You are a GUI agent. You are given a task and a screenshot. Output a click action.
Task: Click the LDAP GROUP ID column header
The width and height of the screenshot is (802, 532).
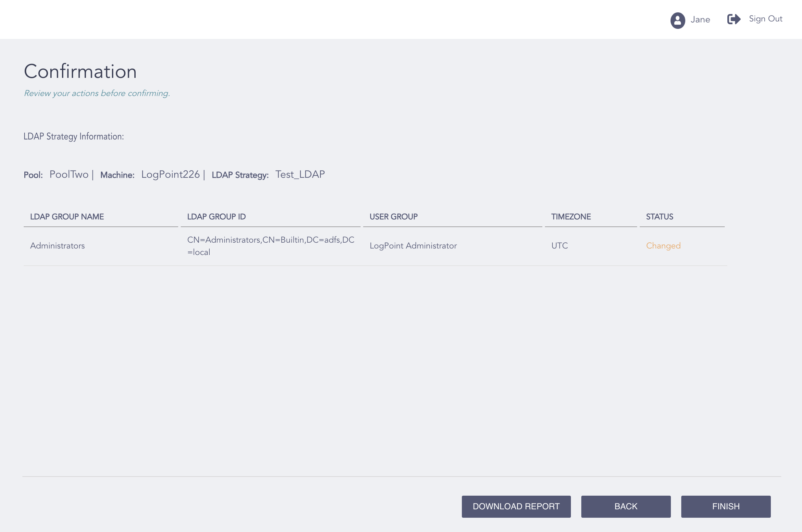pyautogui.click(x=216, y=216)
